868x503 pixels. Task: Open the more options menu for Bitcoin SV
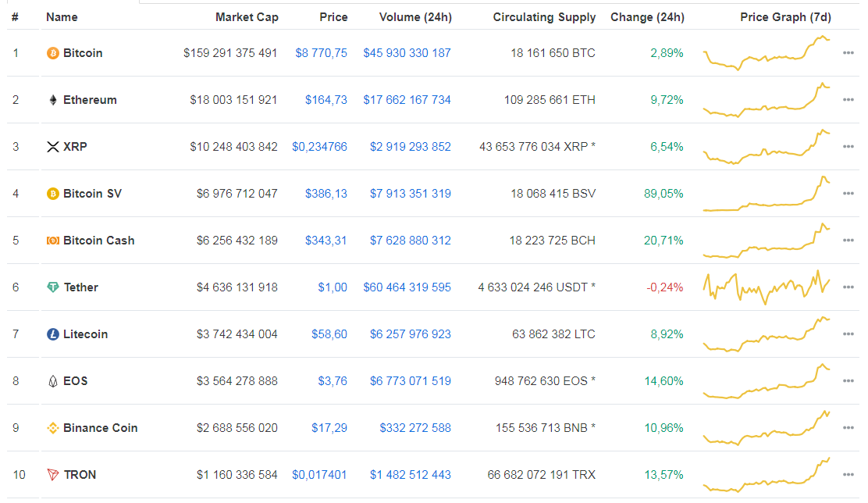848,194
